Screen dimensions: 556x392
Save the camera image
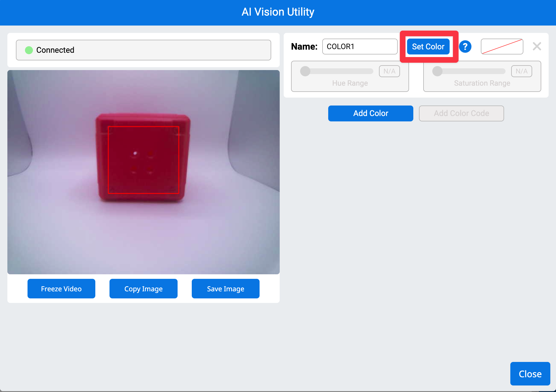(225, 288)
